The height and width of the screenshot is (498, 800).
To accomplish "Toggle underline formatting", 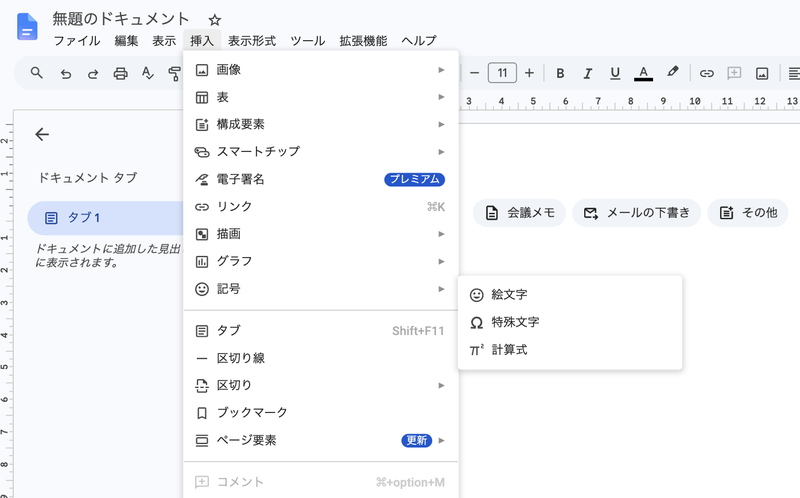I will pos(615,73).
